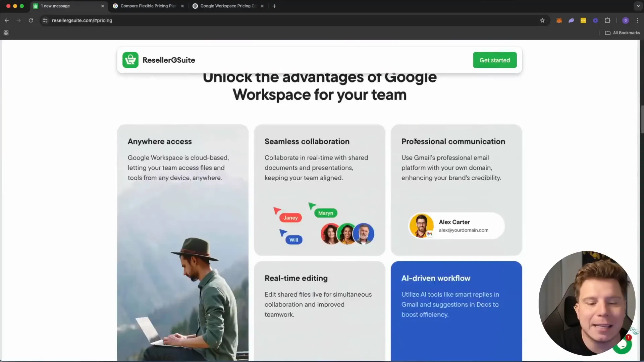Click the yellow note extension icon
The width and height of the screenshot is (644, 362).
coord(583,20)
